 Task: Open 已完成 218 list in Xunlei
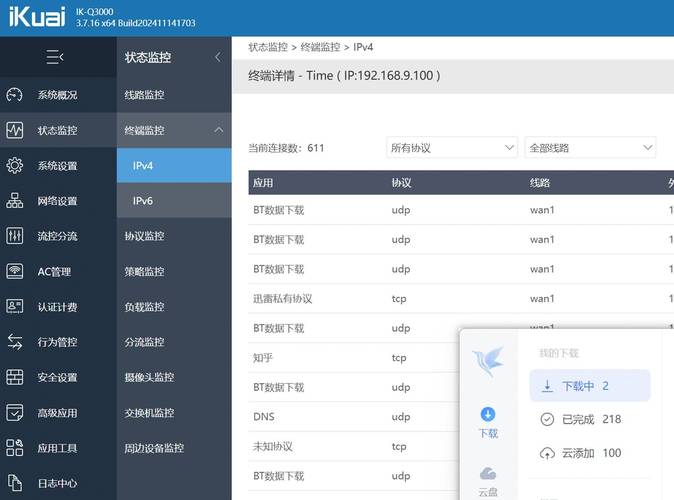(590, 419)
